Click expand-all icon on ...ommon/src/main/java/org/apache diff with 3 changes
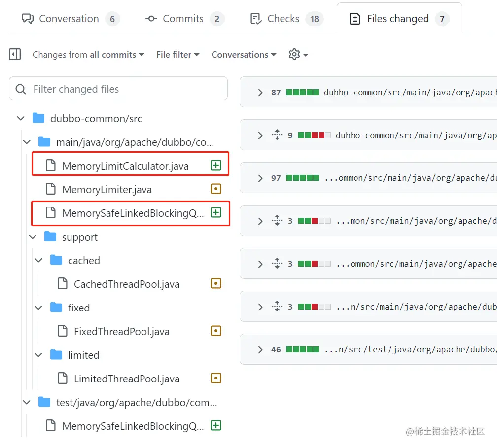Screen dimensions: 497x448 point(277,263)
